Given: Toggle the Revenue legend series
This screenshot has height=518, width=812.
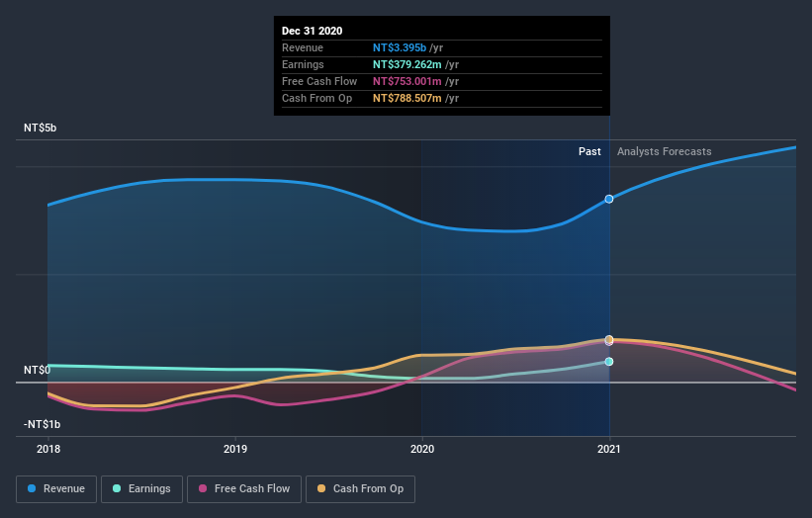Looking at the screenshot, I should (x=56, y=489).
